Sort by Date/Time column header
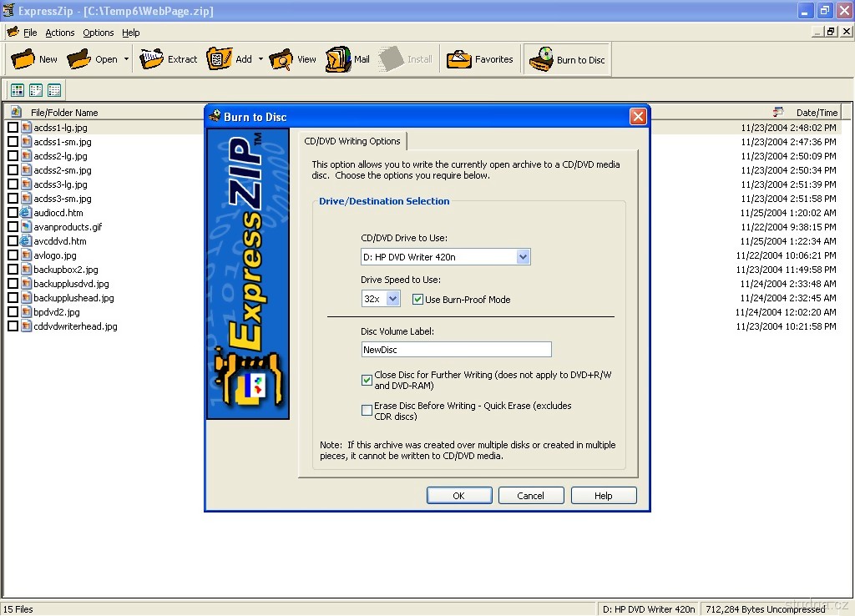 [817, 113]
